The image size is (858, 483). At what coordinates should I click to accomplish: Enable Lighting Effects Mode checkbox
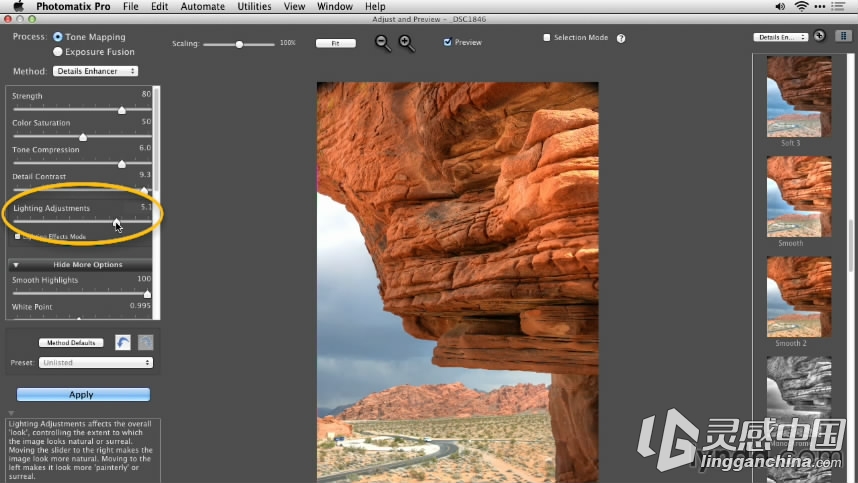[17, 236]
